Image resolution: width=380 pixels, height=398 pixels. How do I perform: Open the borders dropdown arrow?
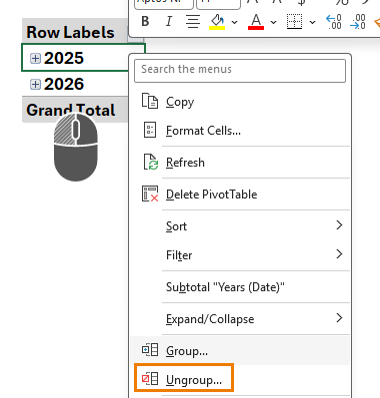(313, 22)
